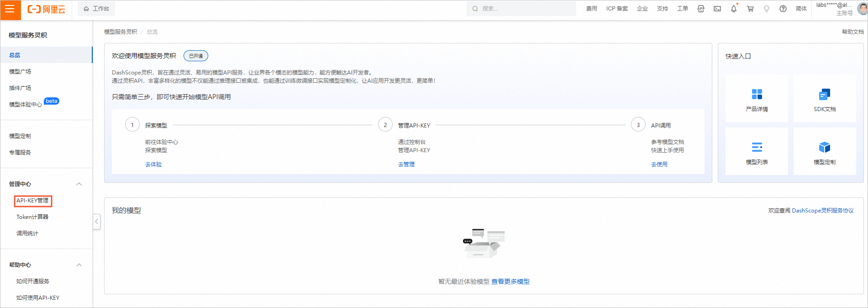Focus the top 搜索 search field
Image resolution: width=868 pixels, height=308 pixels.
[x=521, y=9]
